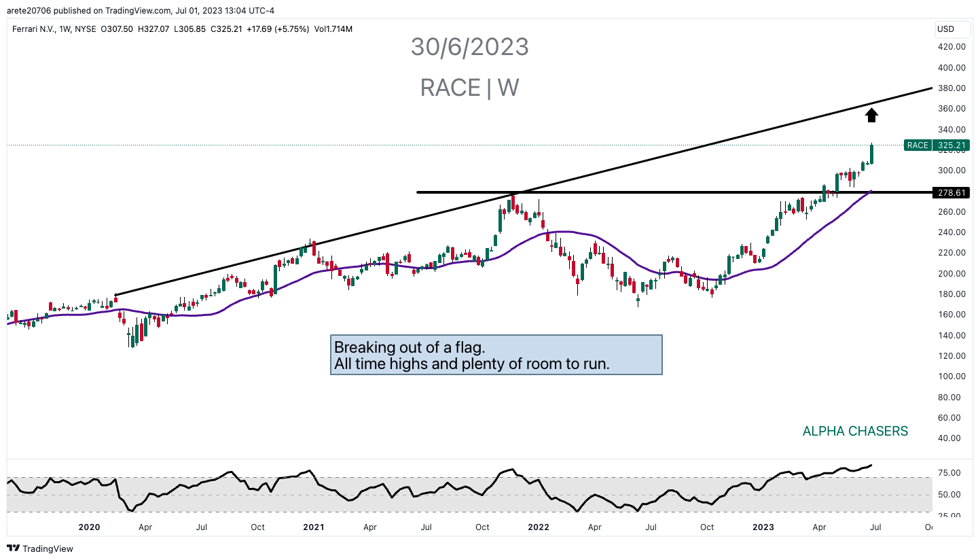This screenshot has height=560, width=980.
Task: Click the 2020 year label on time axis
Action: [90, 527]
